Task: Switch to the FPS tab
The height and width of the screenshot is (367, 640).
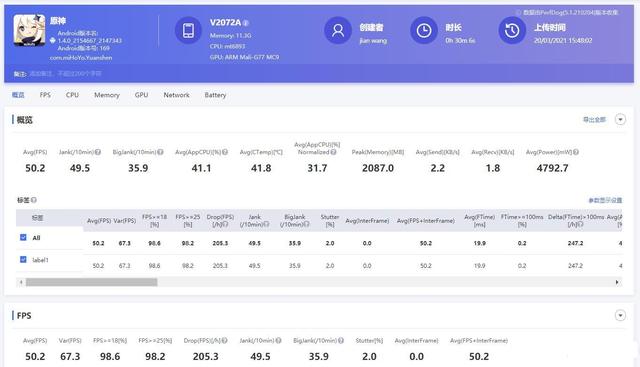Action: (45, 95)
